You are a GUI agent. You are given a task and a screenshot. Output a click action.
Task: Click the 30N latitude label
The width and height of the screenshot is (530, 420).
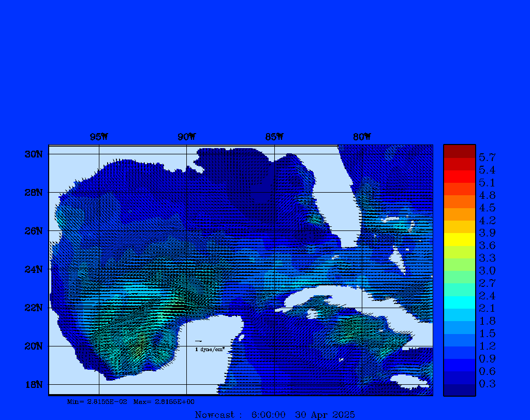tap(33, 154)
